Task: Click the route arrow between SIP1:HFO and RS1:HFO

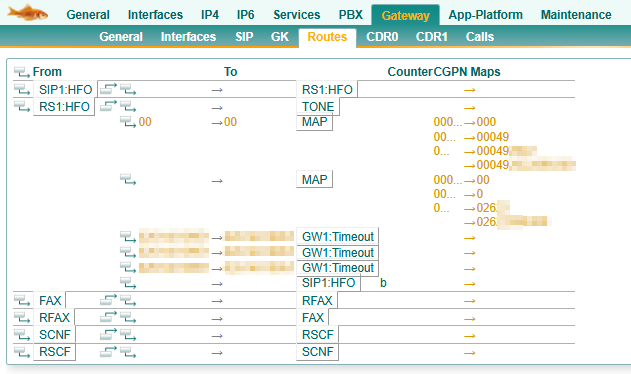Action: [217, 90]
